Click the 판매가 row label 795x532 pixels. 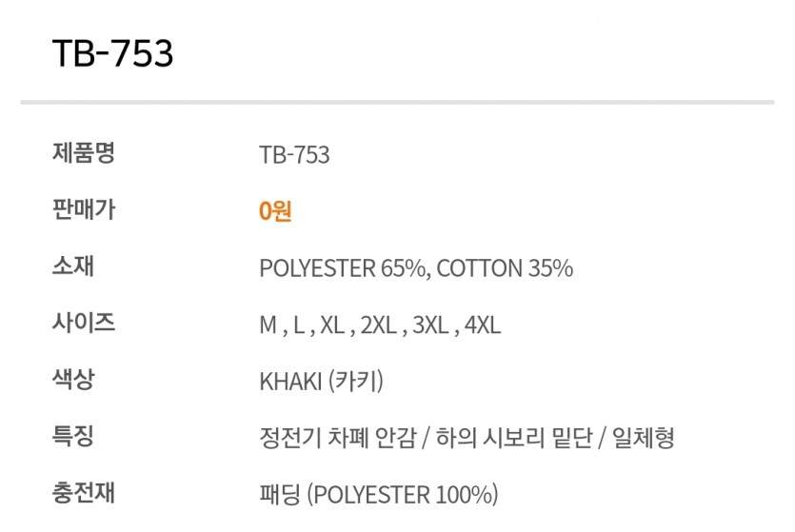click(83, 209)
